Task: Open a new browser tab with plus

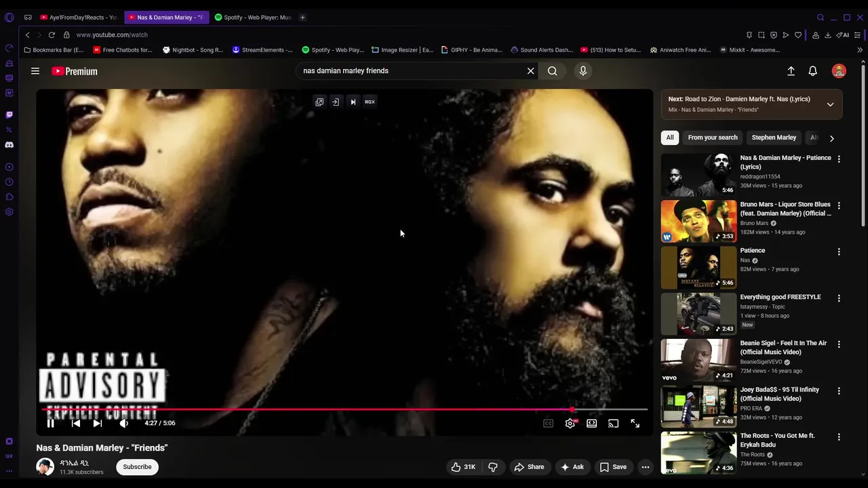Action: 302,17
